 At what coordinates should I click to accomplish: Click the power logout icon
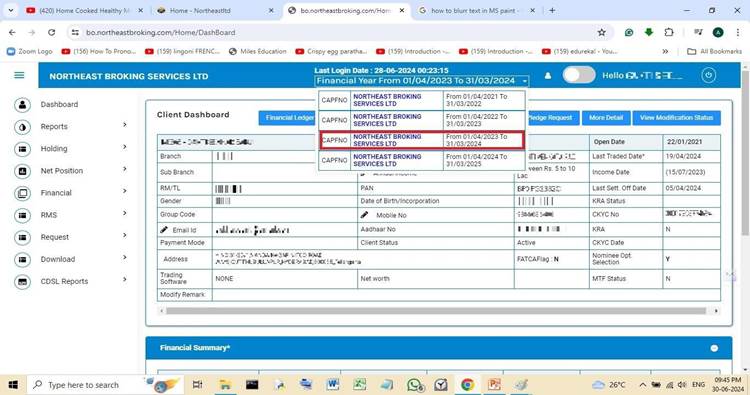click(708, 76)
